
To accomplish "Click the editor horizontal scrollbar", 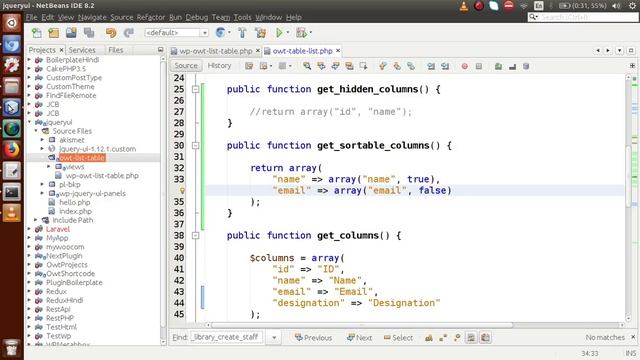I will click(362, 325).
